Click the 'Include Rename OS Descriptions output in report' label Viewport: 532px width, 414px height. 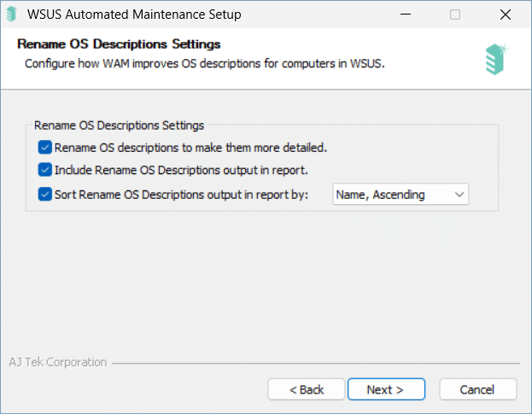click(181, 170)
